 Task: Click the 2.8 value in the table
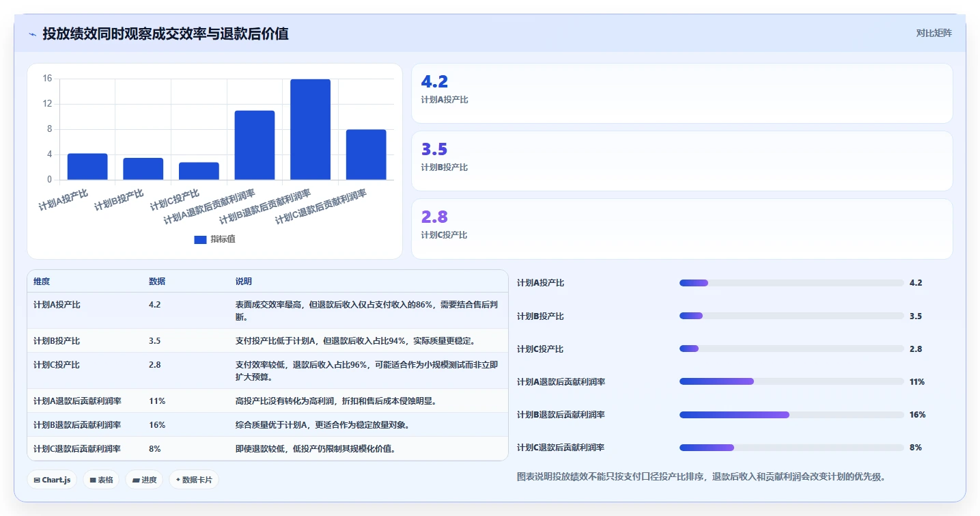click(155, 365)
